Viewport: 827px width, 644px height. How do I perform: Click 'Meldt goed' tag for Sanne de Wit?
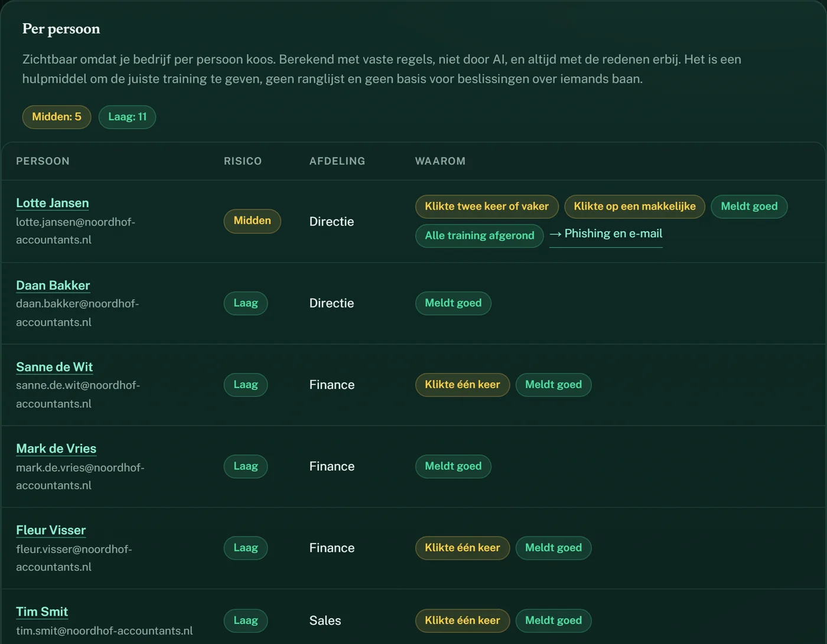[x=553, y=385]
